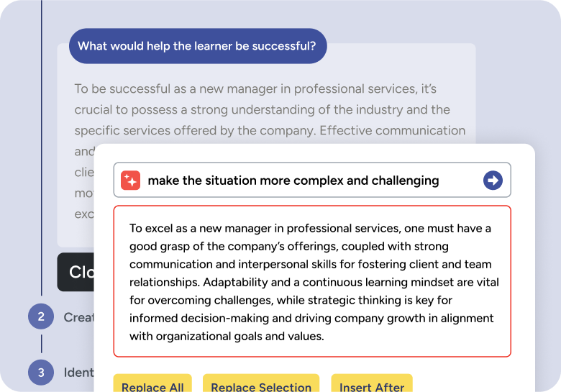561x392 pixels.
Task: Focus the AI prompt input field
Action: (x=312, y=180)
